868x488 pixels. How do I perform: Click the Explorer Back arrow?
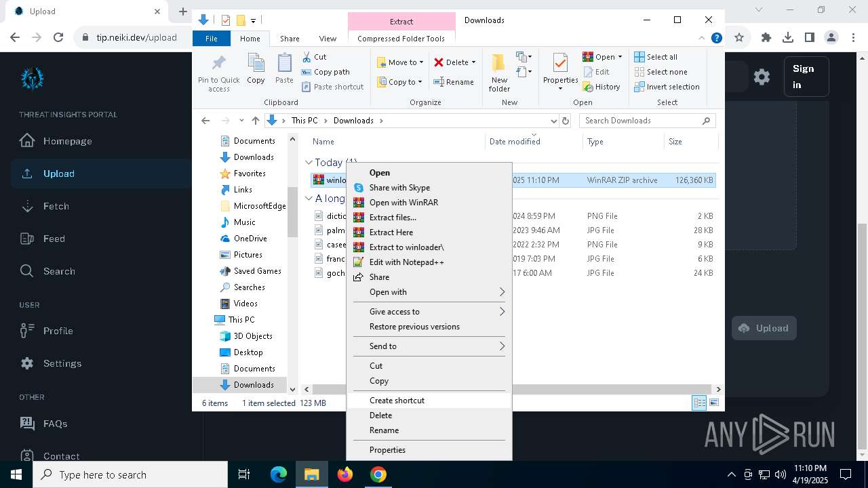click(x=205, y=121)
